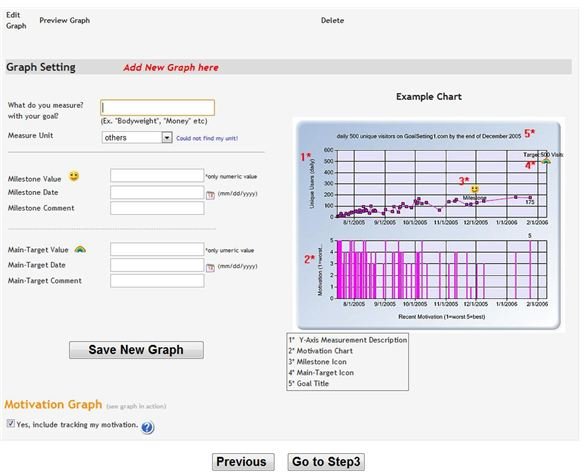The image size is (584, 472).
Task: Click the milestone smiley icon in the chart
Action: click(x=475, y=189)
